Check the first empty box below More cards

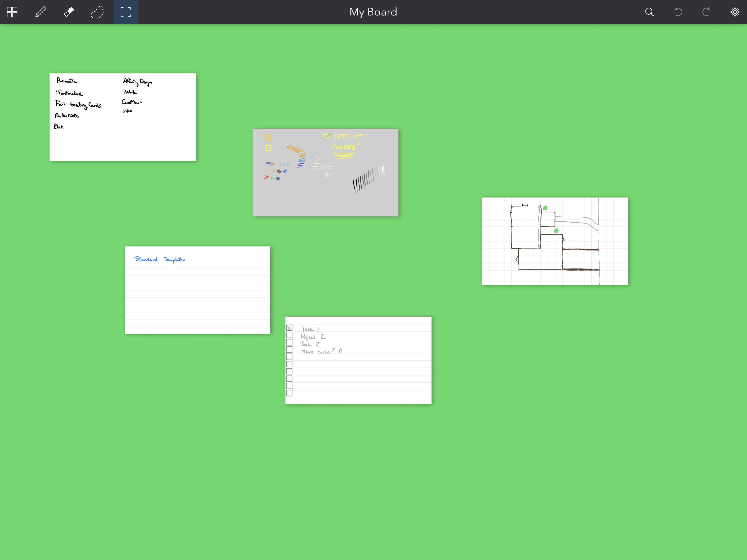click(289, 357)
